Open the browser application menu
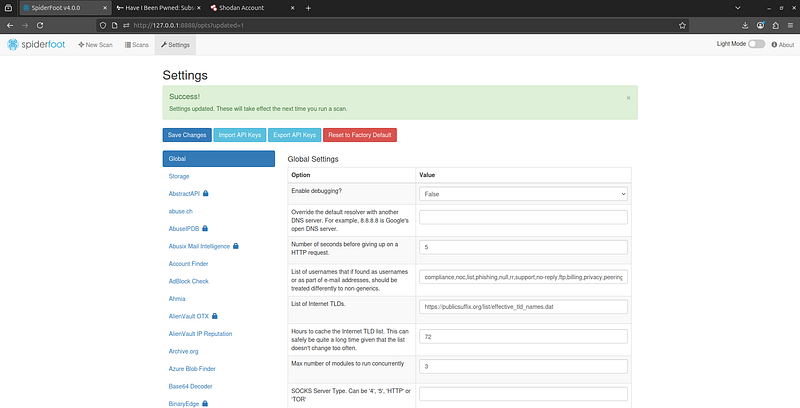The width and height of the screenshot is (800, 408). [x=790, y=25]
